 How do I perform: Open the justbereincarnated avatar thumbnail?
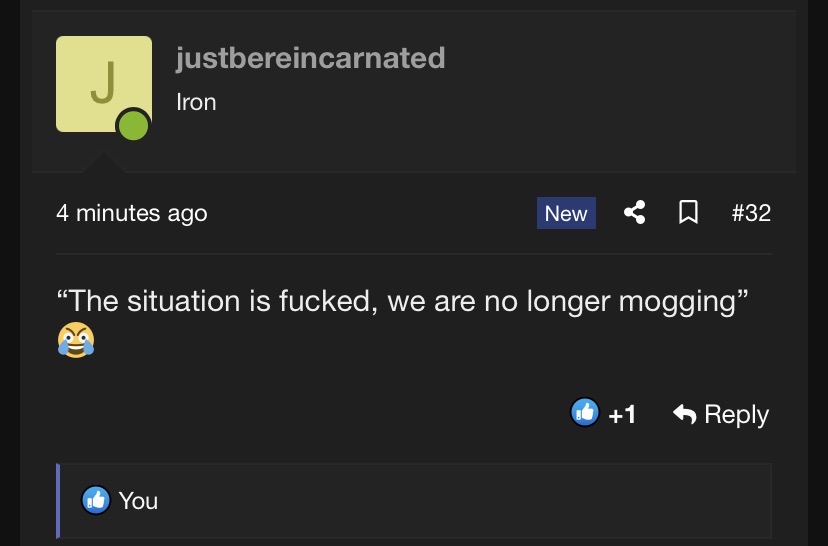tap(104, 84)
